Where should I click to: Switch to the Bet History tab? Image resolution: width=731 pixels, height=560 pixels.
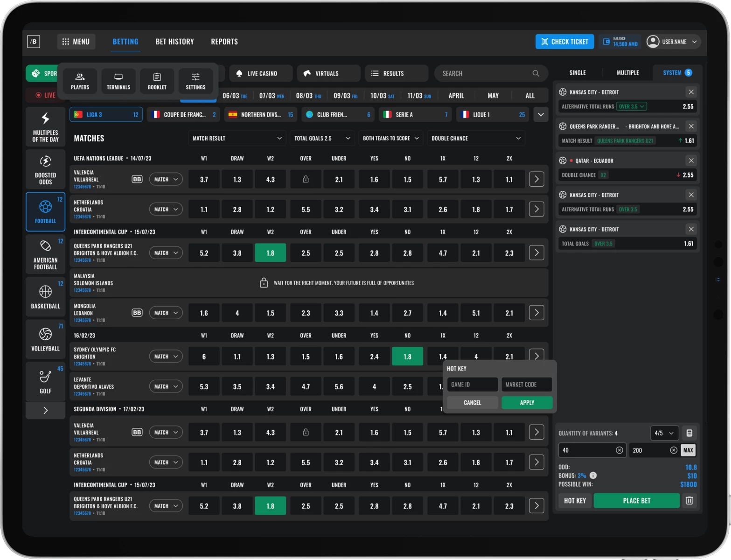coord(174,42)
